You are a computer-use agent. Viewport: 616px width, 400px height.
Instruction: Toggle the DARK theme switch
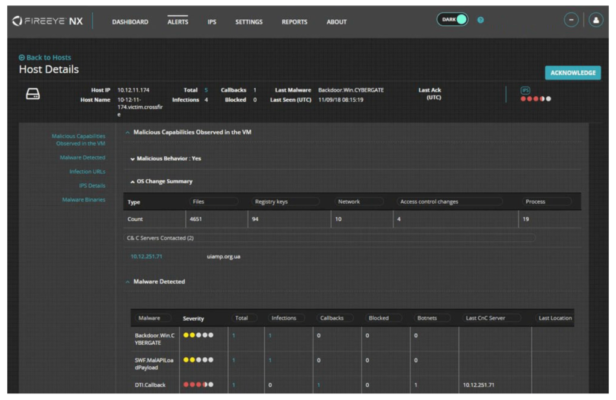(453, 19)
